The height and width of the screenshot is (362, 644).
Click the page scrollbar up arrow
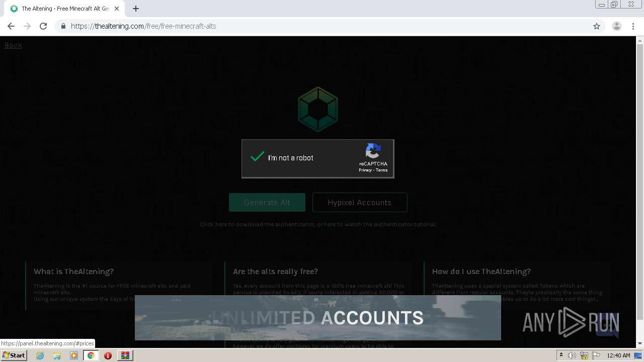click(640, 40)
